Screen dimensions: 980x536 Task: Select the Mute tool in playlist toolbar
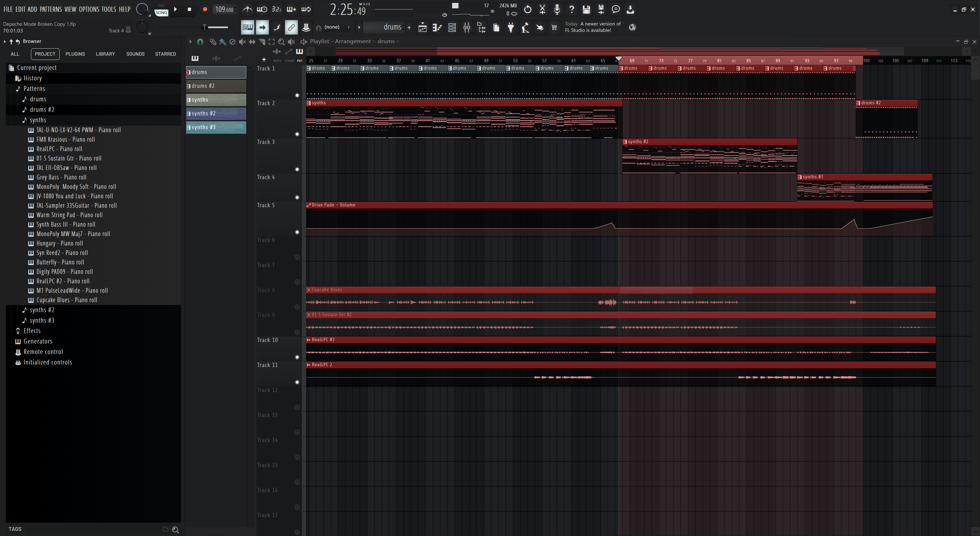(x=242, y=41)
